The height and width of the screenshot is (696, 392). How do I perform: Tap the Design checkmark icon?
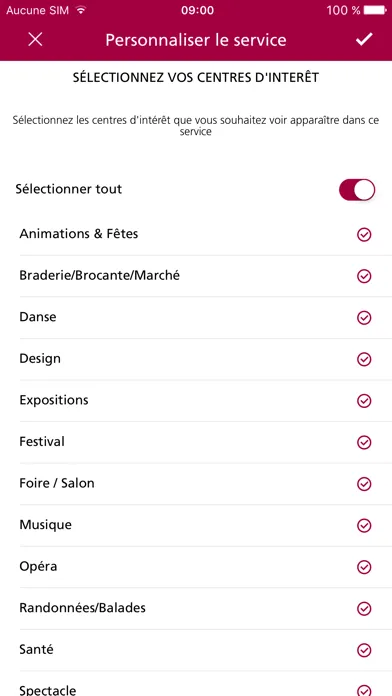point(364,359)
